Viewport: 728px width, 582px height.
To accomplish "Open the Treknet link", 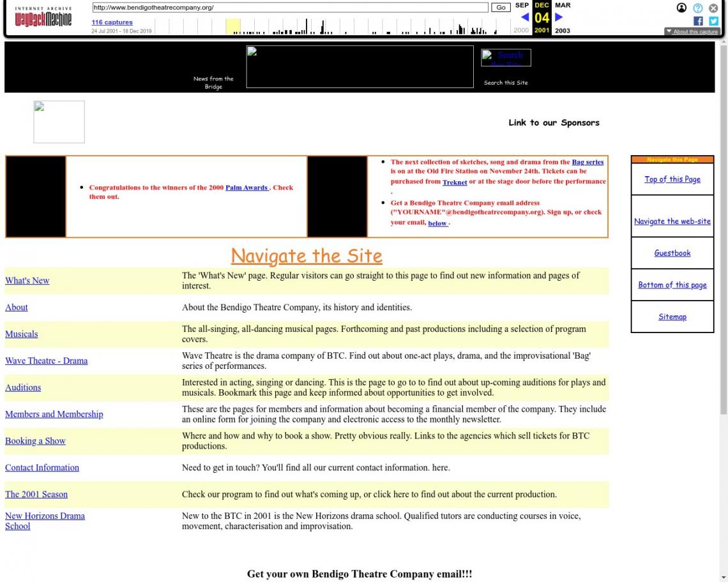I will point(455,183).
